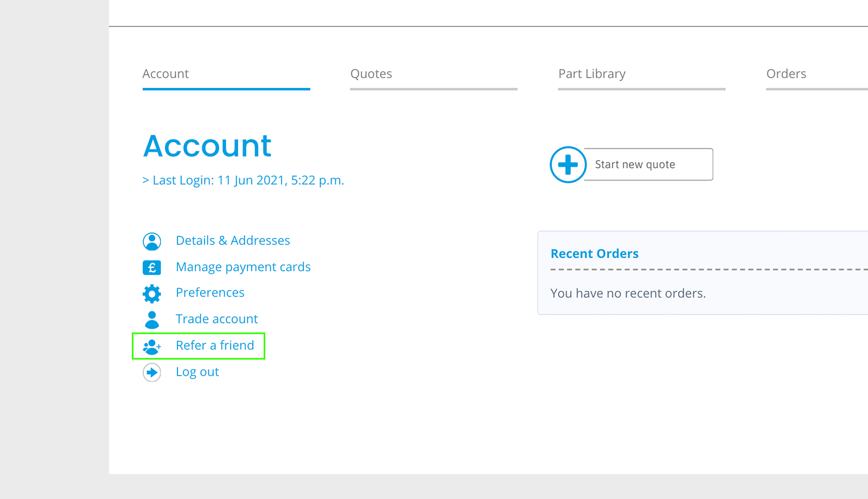868x499 pixels.
Task: Click the Trade account person icon
Action: (x=152, y=320)
